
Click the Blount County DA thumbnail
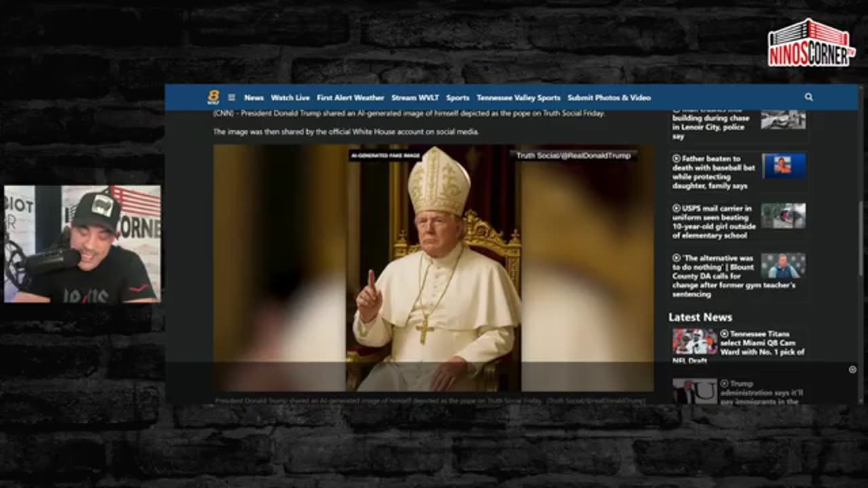pyautogui.click(x=783, y=266)
